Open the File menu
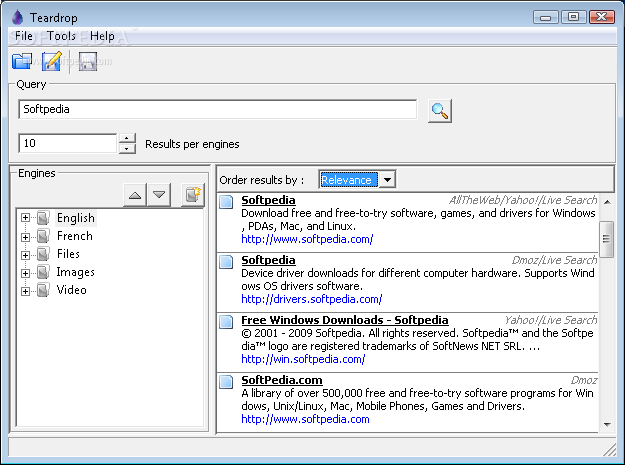625x465 pixels. (24, 36)
